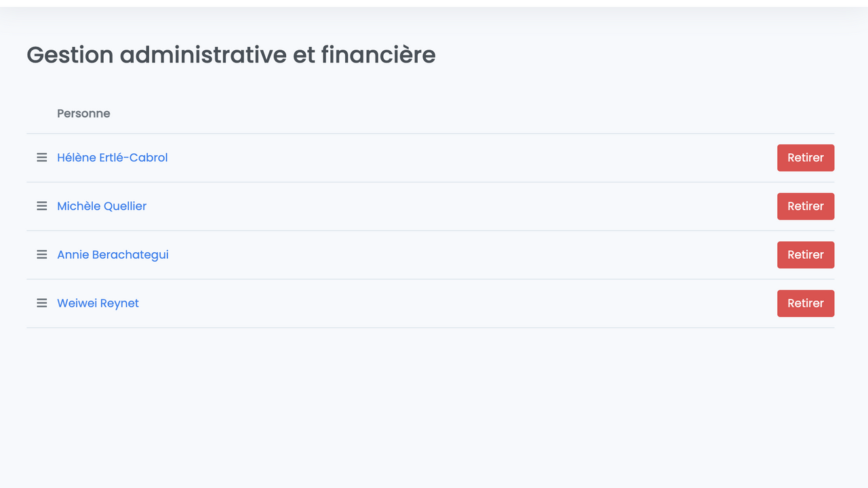The width and height of the screenshot is (868, 488).
Task: Open Weiwei Reynet's person page
Action: [x=98, y=303]
